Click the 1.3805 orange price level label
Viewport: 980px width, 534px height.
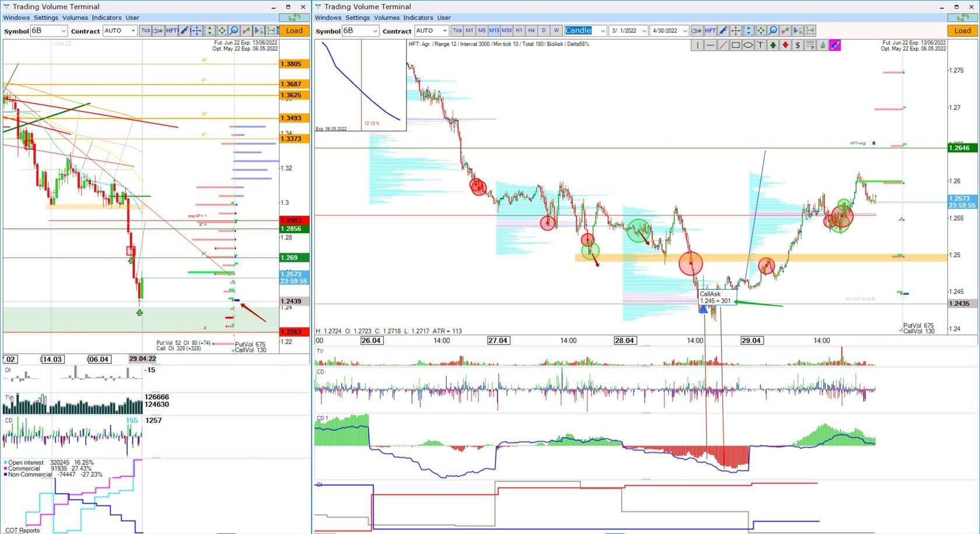click(294, 64)
